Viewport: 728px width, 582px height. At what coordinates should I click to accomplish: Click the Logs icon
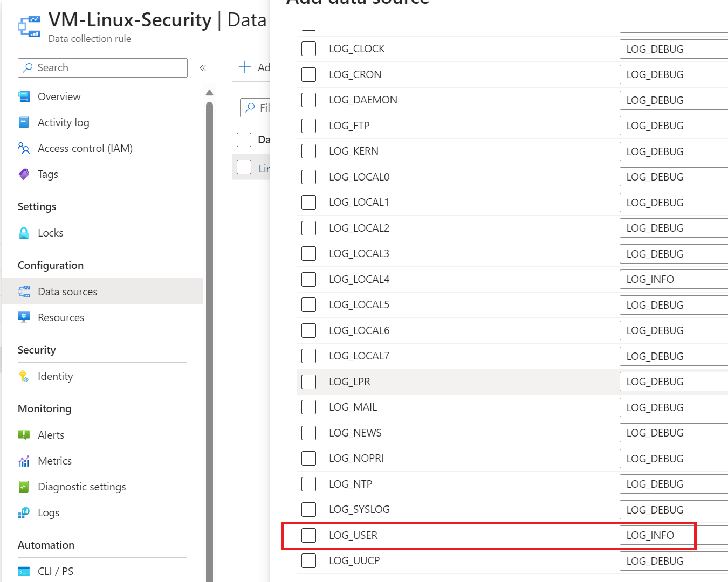click(x=24, y=512)
